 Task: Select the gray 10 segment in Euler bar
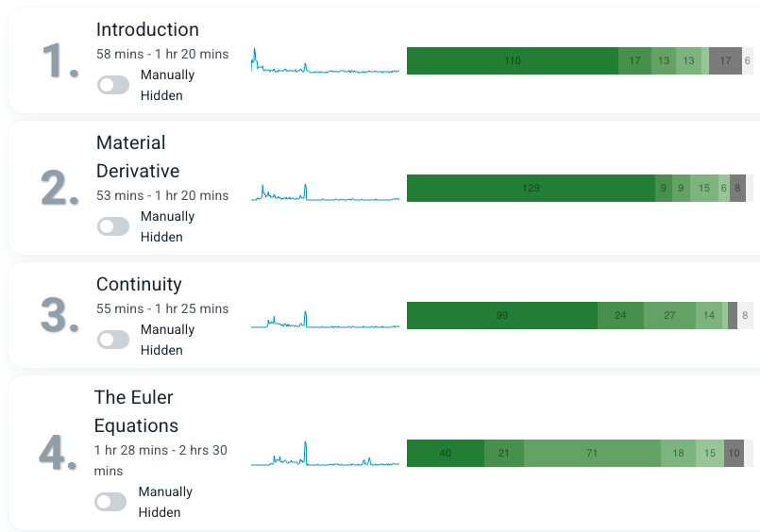coord(734,454)
